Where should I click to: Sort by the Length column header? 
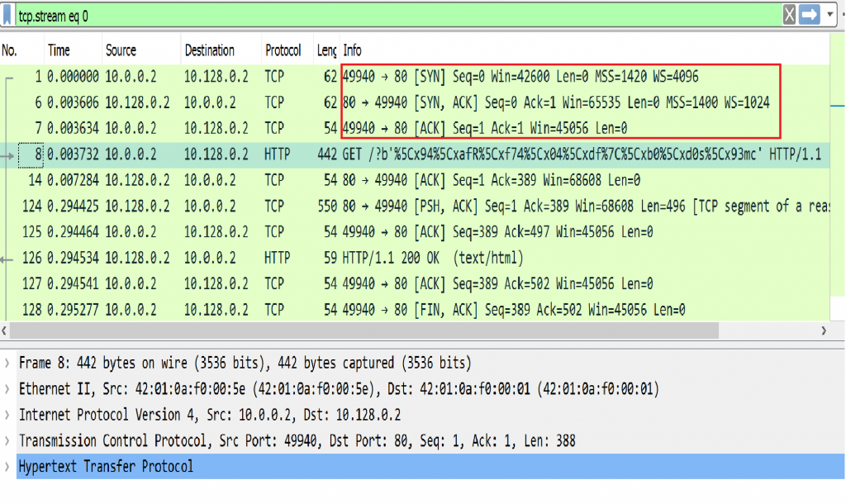click(x=326, y=50)
